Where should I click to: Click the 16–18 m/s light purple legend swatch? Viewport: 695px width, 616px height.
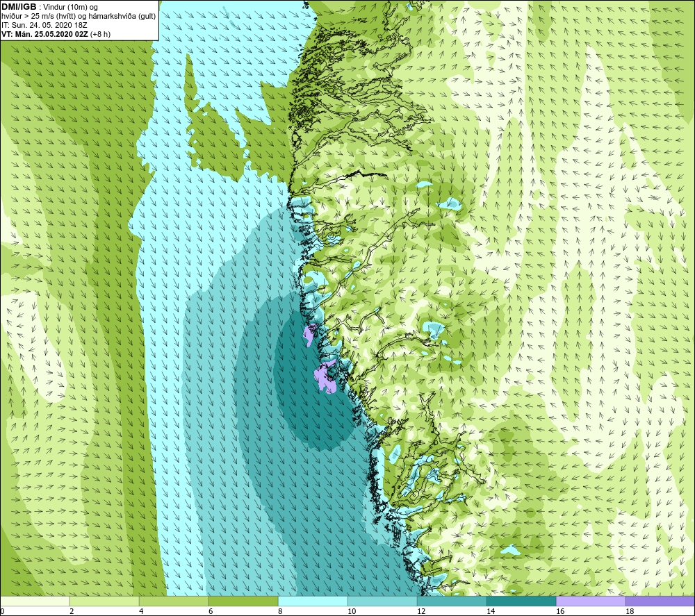591,601
